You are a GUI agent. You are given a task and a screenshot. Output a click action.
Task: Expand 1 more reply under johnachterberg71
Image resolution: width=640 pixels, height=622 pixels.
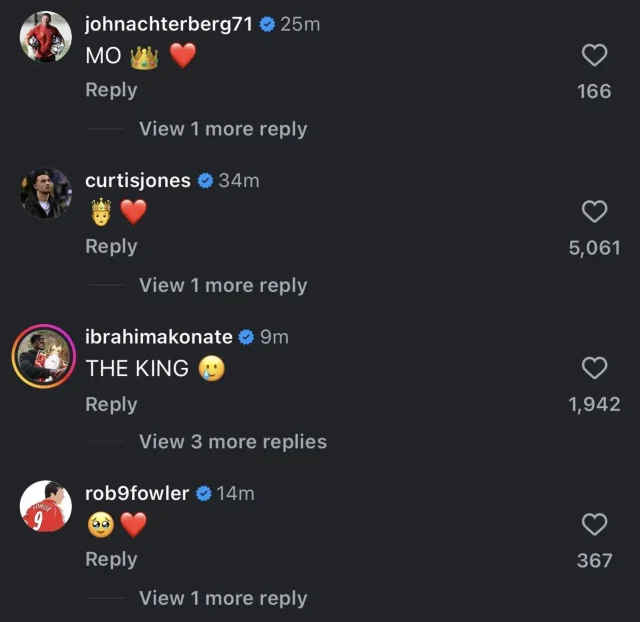(x=223, y=129)
